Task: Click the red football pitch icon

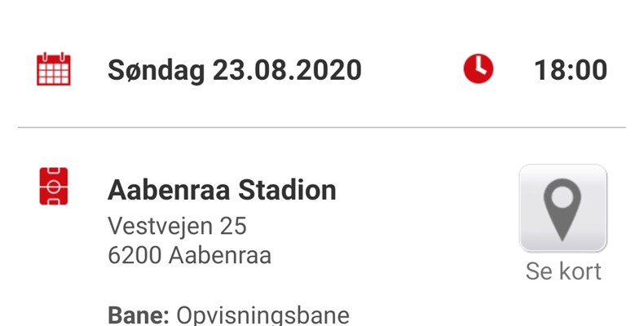Action: coord(54,187)
